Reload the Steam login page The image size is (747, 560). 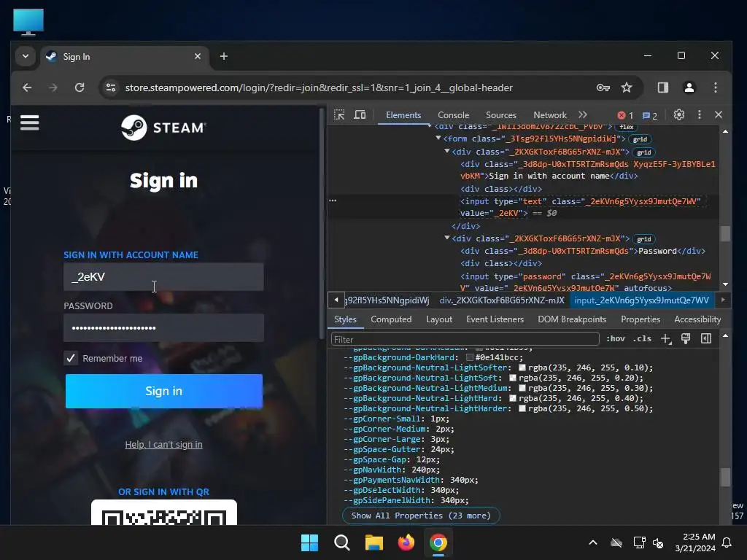pos(80,87)
